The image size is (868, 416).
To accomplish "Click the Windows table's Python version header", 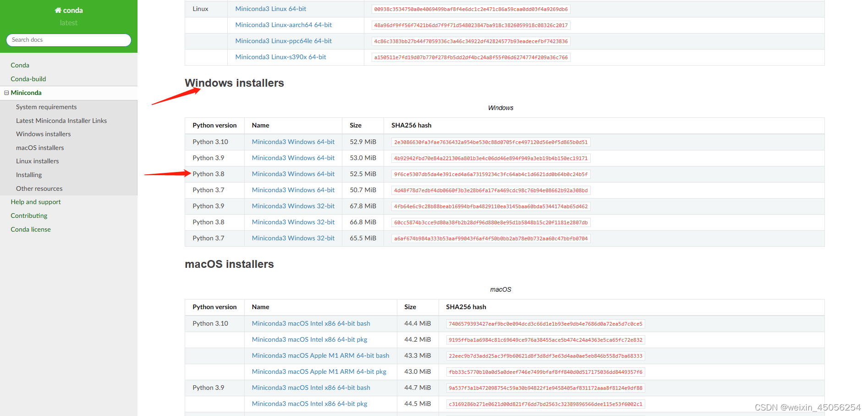I will coord(214,125).
